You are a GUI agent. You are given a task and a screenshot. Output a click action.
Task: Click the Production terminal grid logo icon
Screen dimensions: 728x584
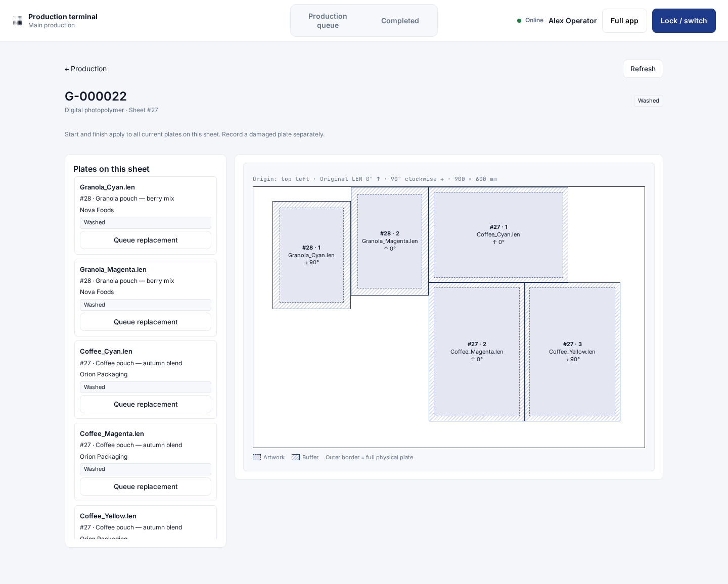point(18,21)
